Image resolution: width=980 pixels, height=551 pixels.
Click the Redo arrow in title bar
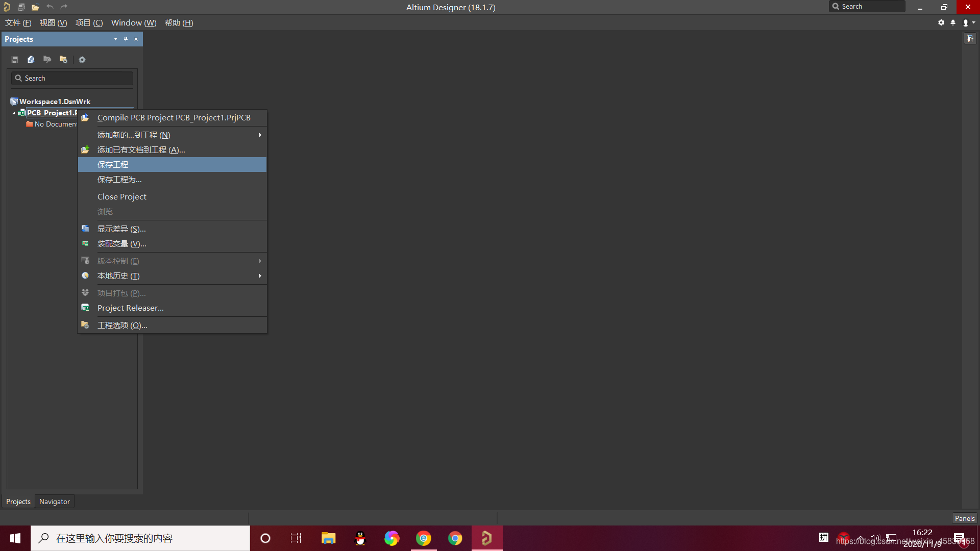(x=64, y=7)
